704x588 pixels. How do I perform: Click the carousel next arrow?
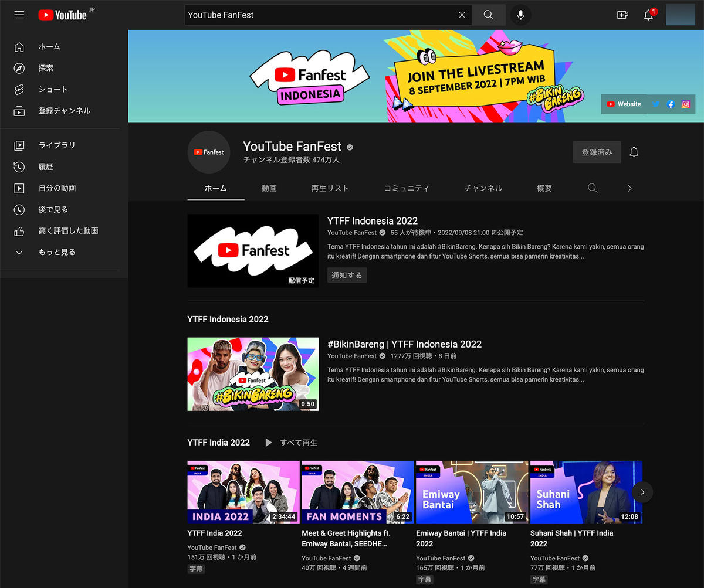pos(642,492)
